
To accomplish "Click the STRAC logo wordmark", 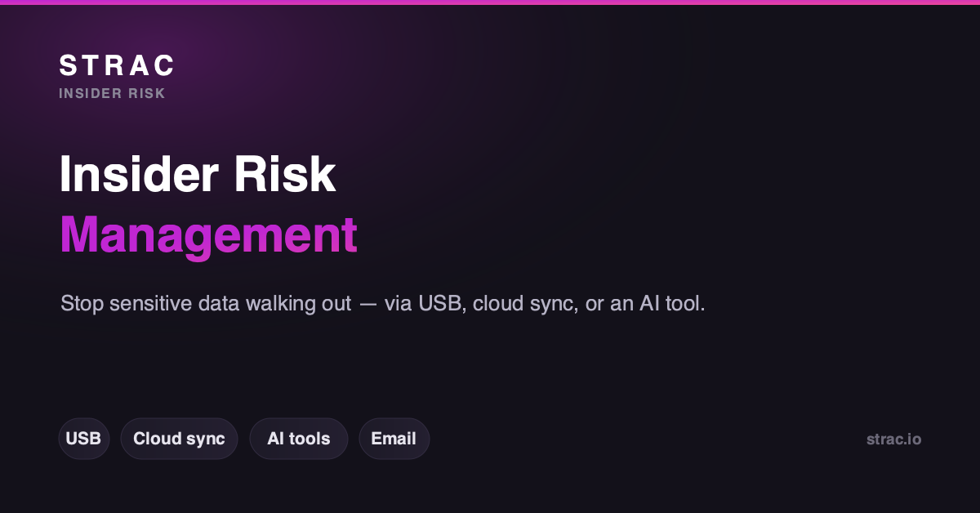I will 116,65.
